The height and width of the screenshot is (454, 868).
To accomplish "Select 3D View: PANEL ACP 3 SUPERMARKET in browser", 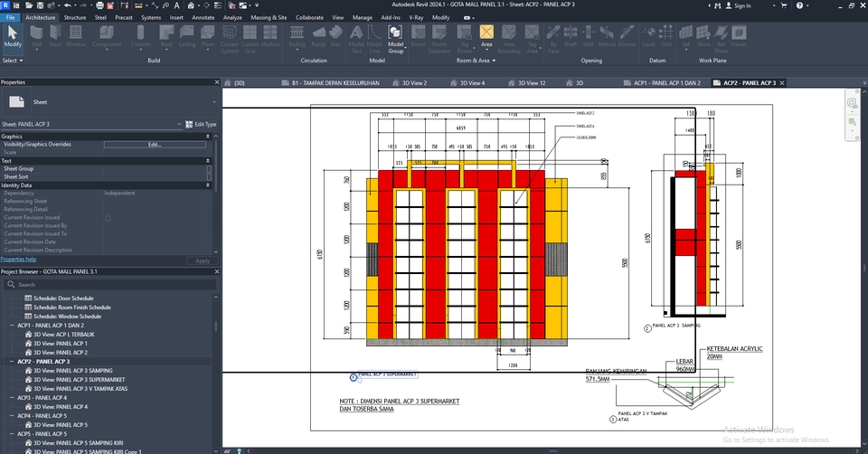I will (x=80, y=380).
